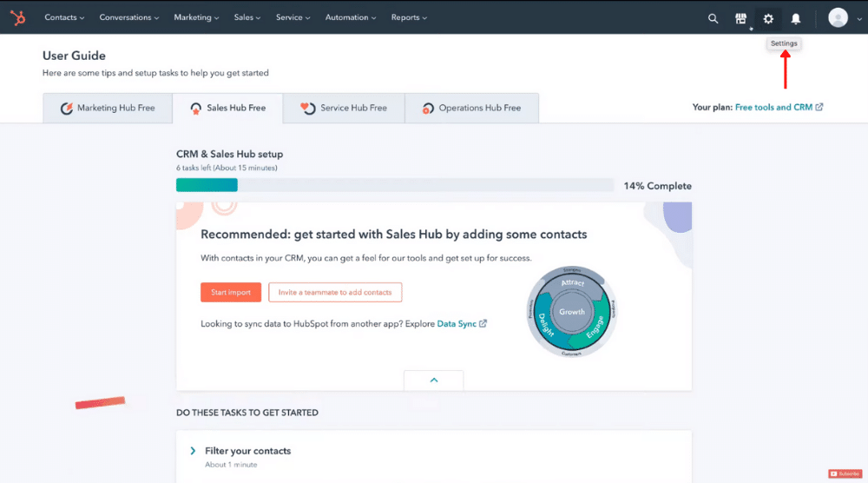Click Invite a teammate to add contacts
The image size is (868, 483).
335,292
